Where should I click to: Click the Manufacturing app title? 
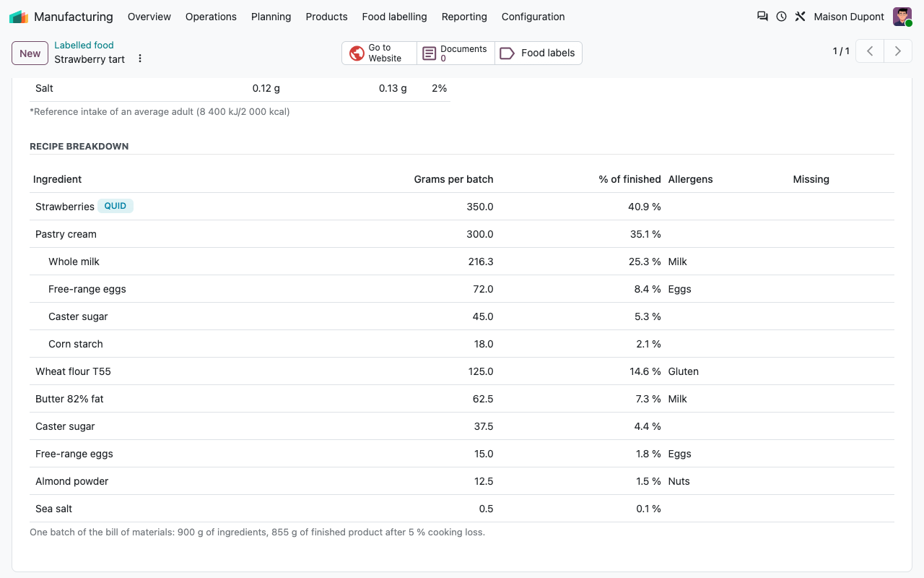[74, 17]
